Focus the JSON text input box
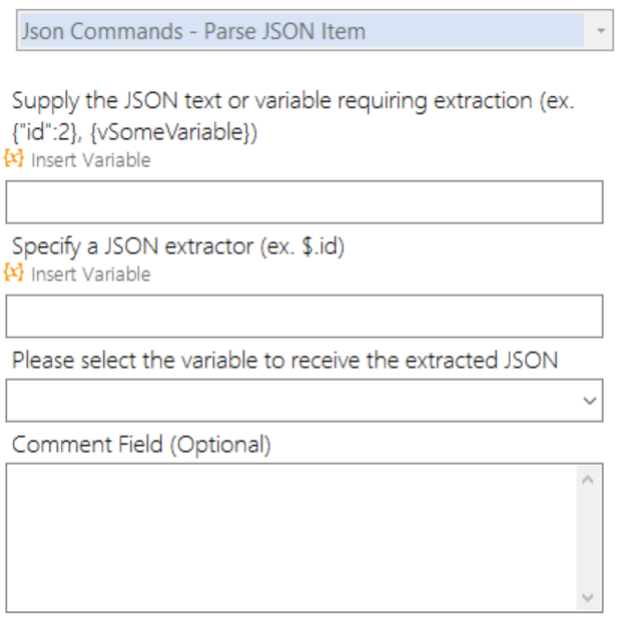 (x=304, y=202)
